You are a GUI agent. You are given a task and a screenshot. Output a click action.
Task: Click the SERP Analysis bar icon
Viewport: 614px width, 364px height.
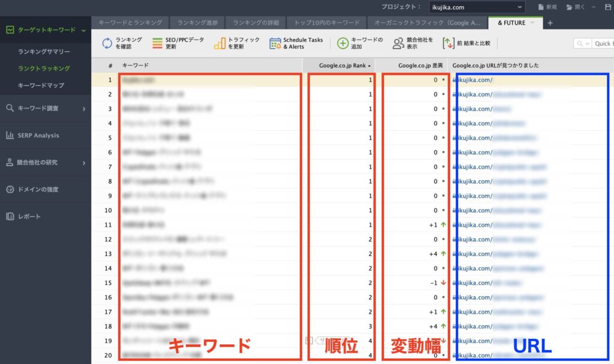click(x=10, y=135)
